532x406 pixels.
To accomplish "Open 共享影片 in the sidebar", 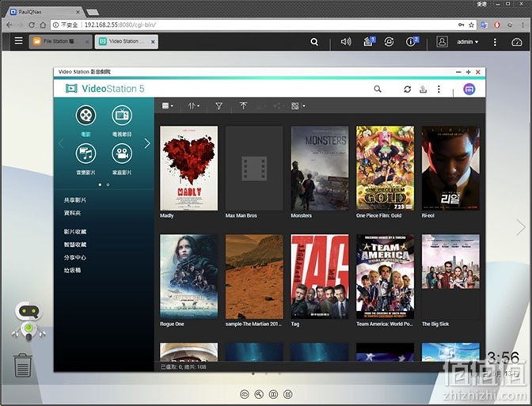I will tap(75, 200).
